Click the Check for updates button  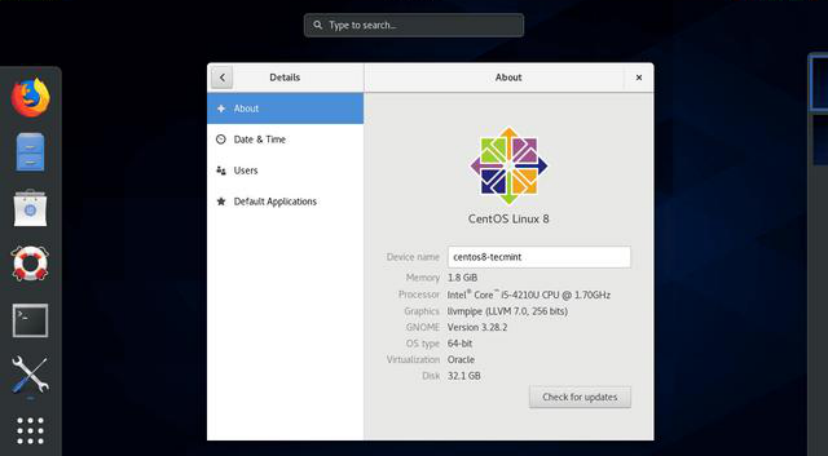click(580, 397)
